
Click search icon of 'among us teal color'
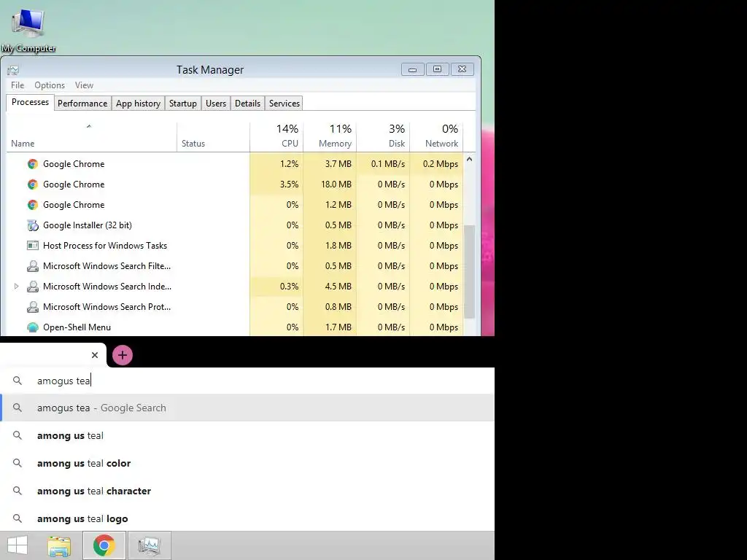(18, 463)
